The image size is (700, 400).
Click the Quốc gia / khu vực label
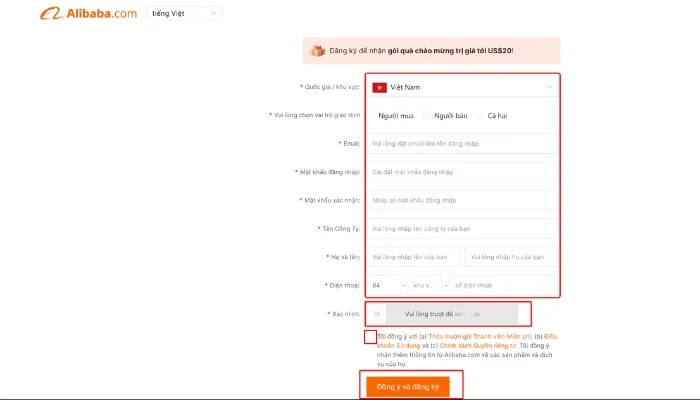[x=332, y=87]
